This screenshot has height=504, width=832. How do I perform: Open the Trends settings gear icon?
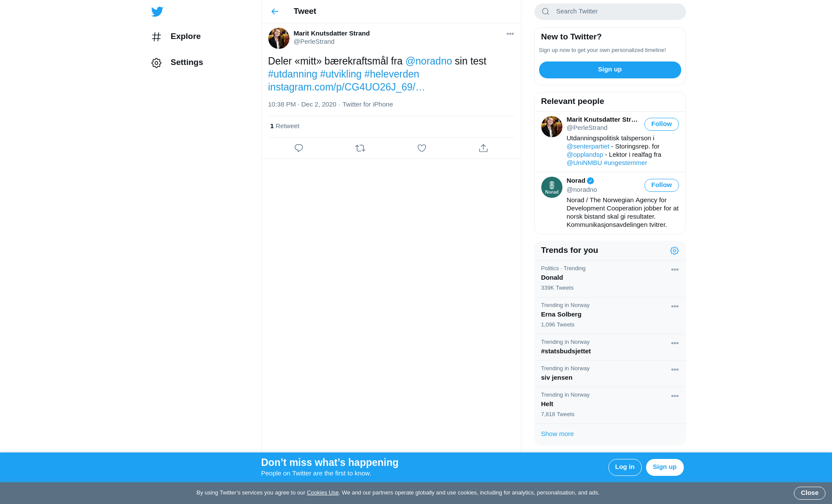[674, 251]
